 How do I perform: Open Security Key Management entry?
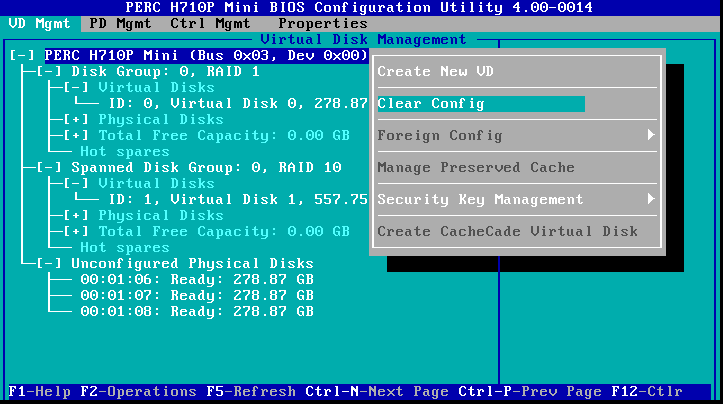517,200
